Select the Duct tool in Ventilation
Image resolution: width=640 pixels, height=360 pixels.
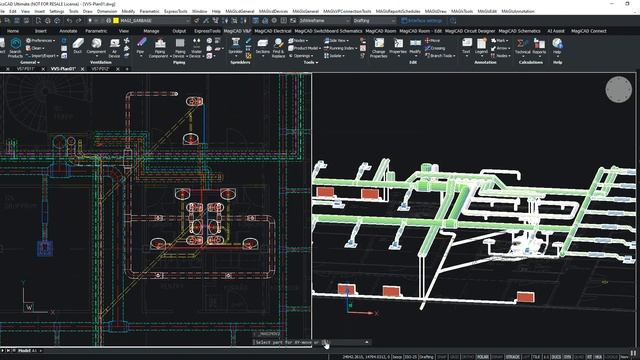(x=78, y=46)
